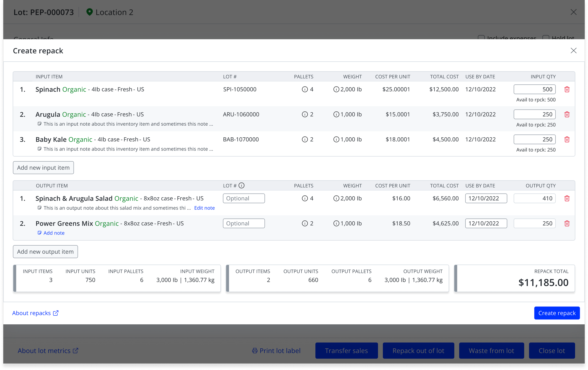Click pallets info icon for Power Greens Mix

(305, 223)
